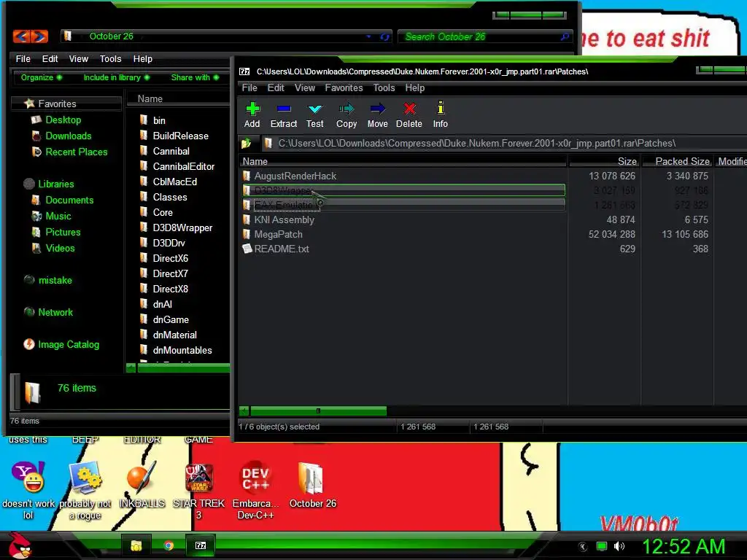Open Chrome from the taskbar
The image size is (747, 560).
pyautogui.click(x=169, y=545)
